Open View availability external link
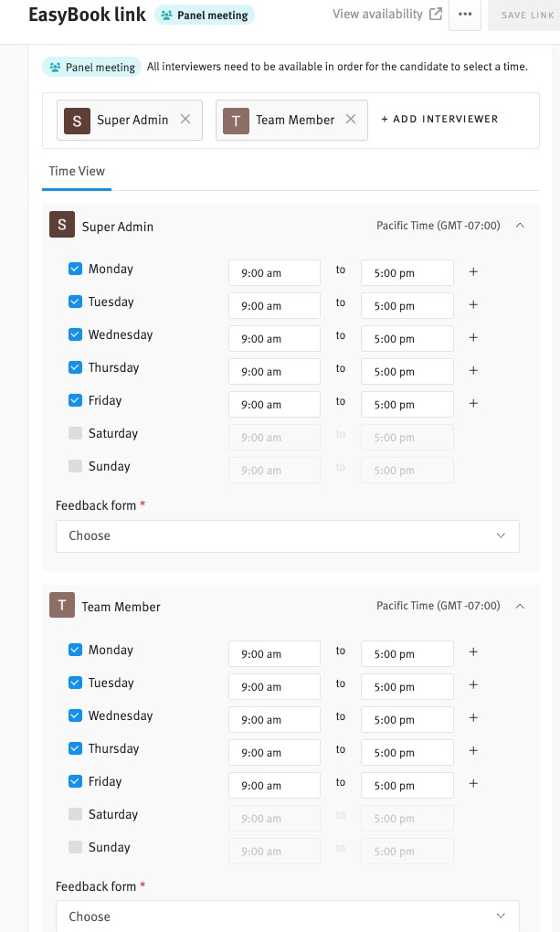The width and height of the screenshot is (560, 932). [387, 14]
